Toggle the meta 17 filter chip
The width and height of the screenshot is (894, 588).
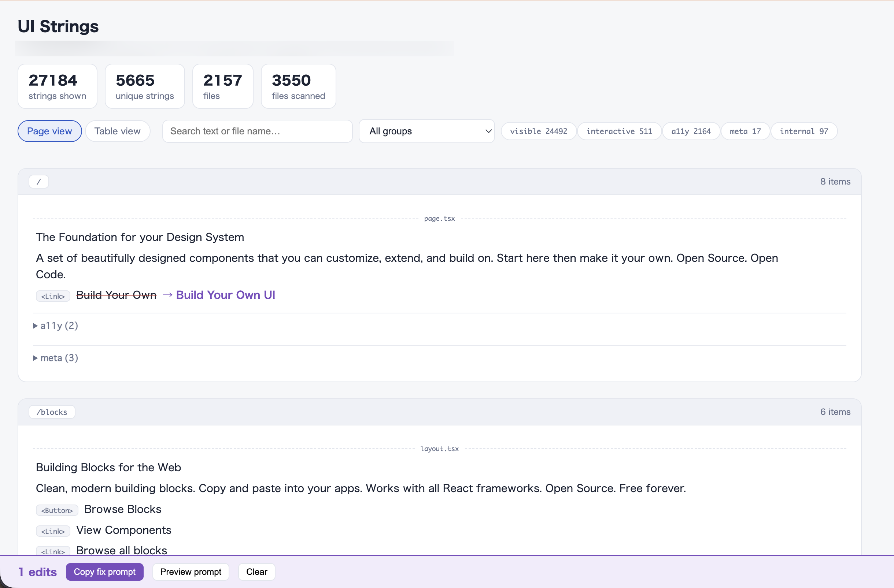[x=745, y=131]
